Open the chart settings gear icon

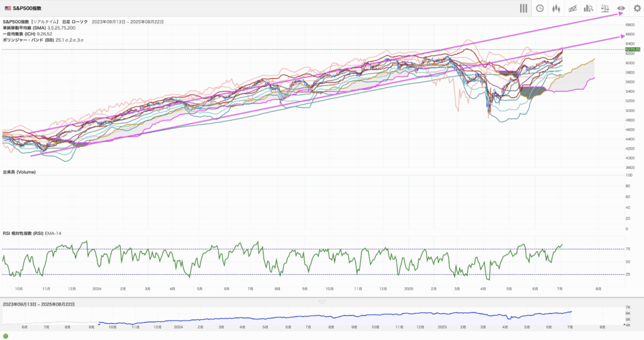point(636,8)
